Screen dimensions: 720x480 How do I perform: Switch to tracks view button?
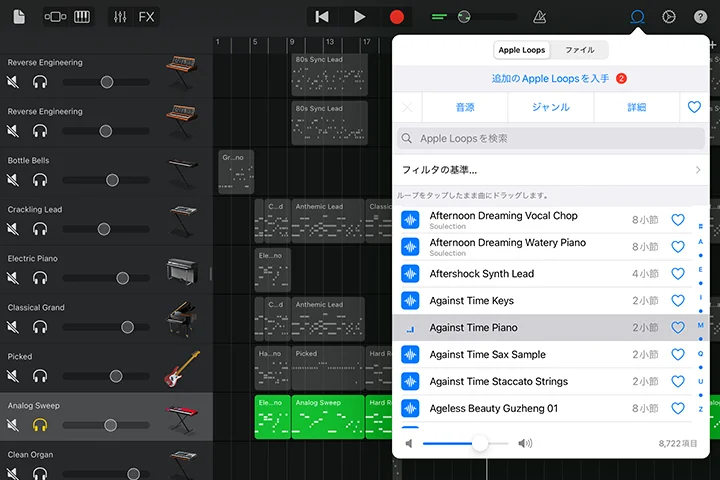click(55, 17)
